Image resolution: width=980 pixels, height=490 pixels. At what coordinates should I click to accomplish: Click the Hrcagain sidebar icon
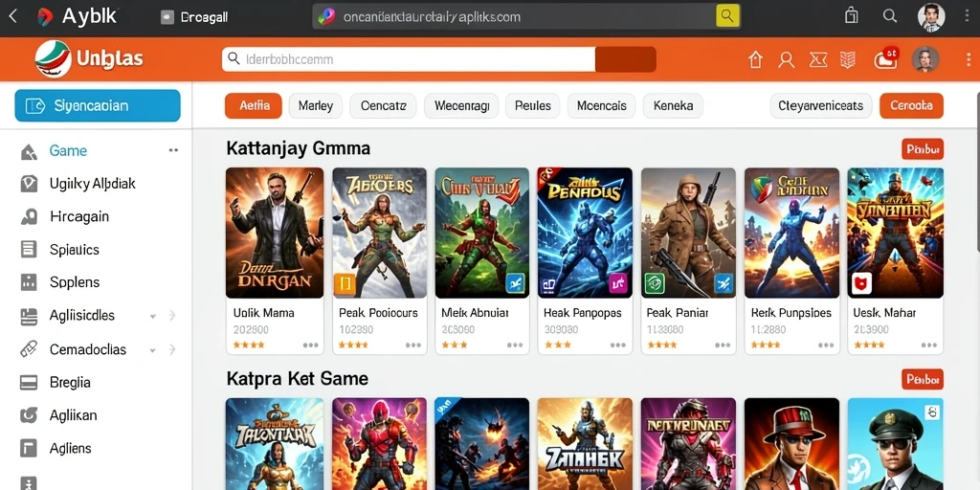pyautogui.click(x=29, y=217)
